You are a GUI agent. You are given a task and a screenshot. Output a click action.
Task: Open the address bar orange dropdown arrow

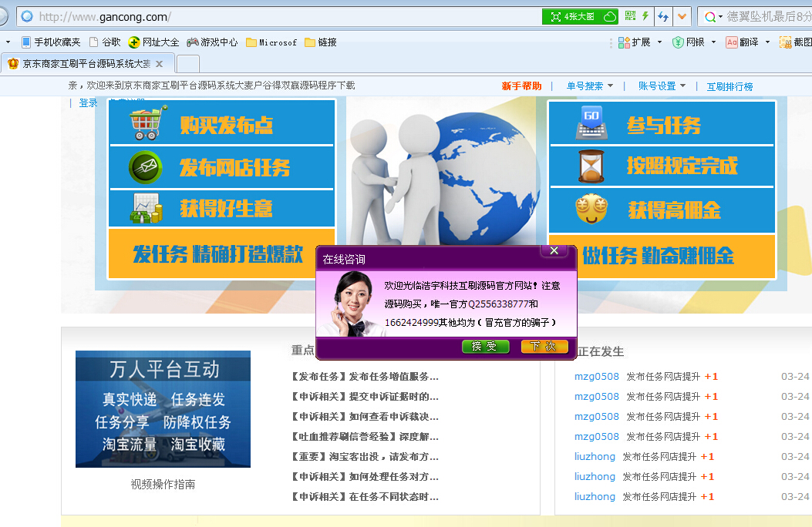pyautogui.click(x=682, y=16)
